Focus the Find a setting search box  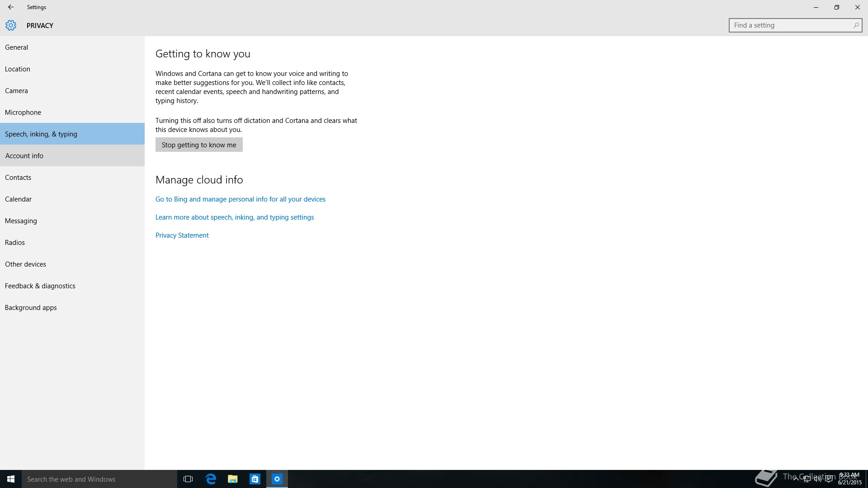(x=795, y=25)
